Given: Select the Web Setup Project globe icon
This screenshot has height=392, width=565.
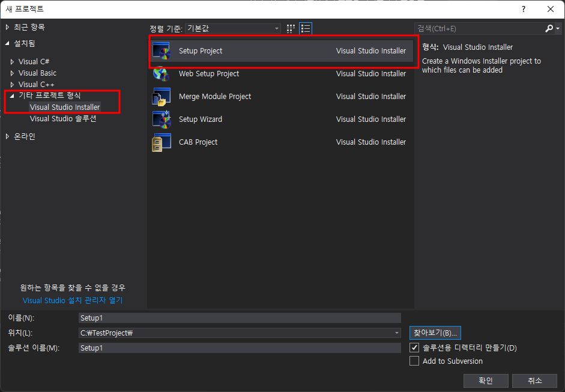Looking at the screenshot, I should pyautogui.click(x=162, y=73).
